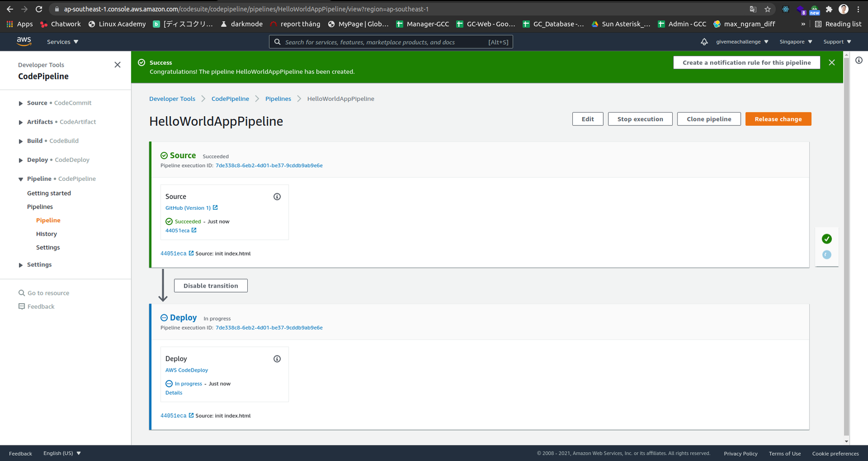The height and width of the screenshot is (461, 868).
Task: Open the Deploy action Details link
Action: coord(174,393)
